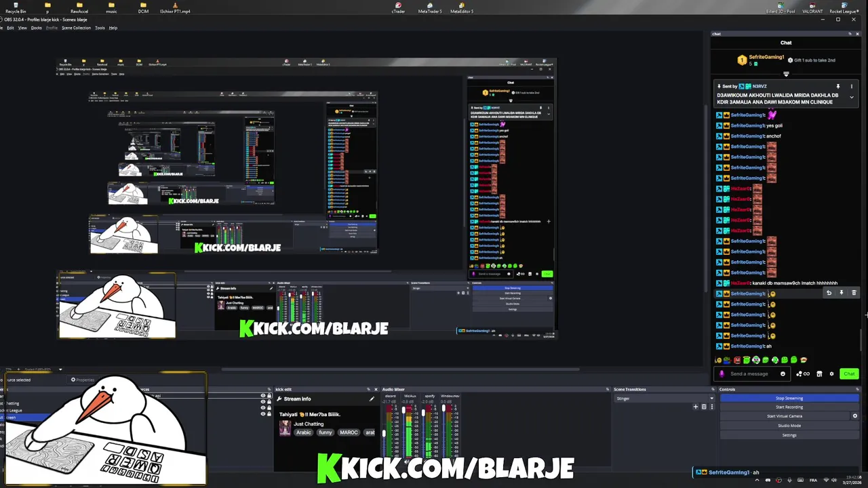Expand the chat leaderboard arrow

point(786,74)
